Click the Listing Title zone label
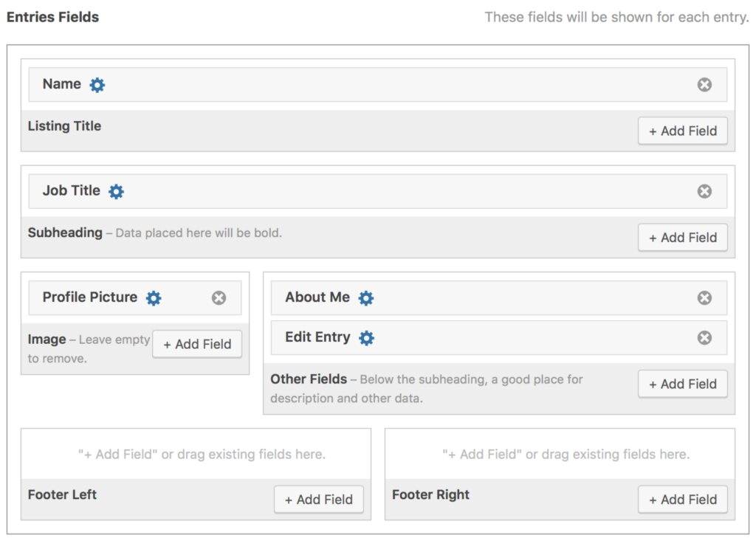This screenshot has height=538, width=756. (x=65, y=126)
